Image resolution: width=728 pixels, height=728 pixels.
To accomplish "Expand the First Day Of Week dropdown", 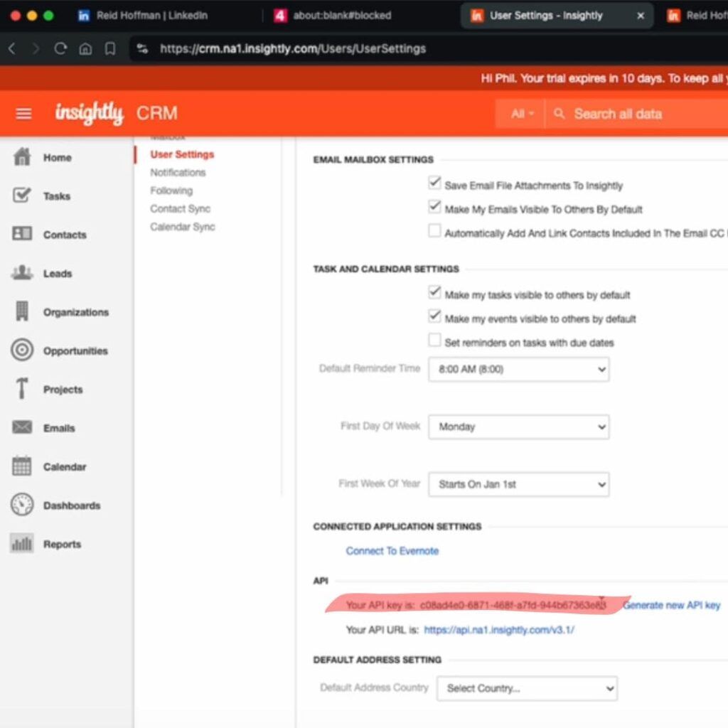I will coord(518,427).
